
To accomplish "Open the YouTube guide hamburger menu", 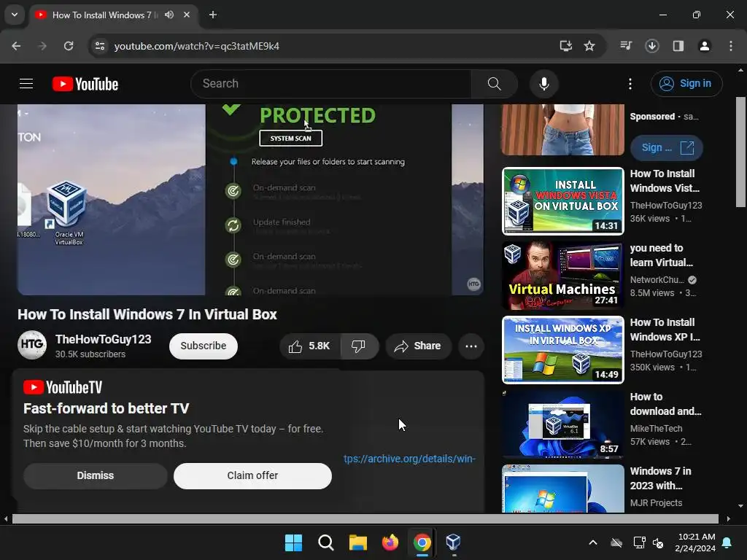I will click(26, 84).
